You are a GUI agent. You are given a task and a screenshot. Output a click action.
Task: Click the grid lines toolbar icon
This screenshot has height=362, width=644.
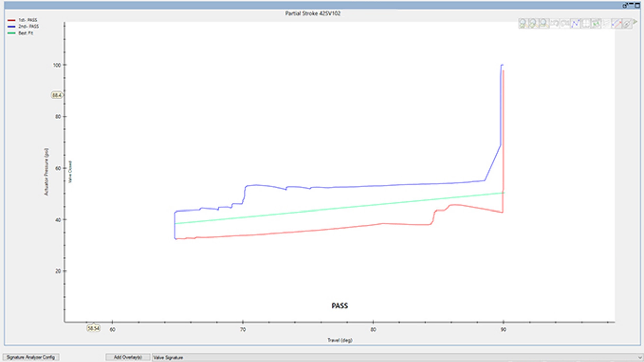586,23
